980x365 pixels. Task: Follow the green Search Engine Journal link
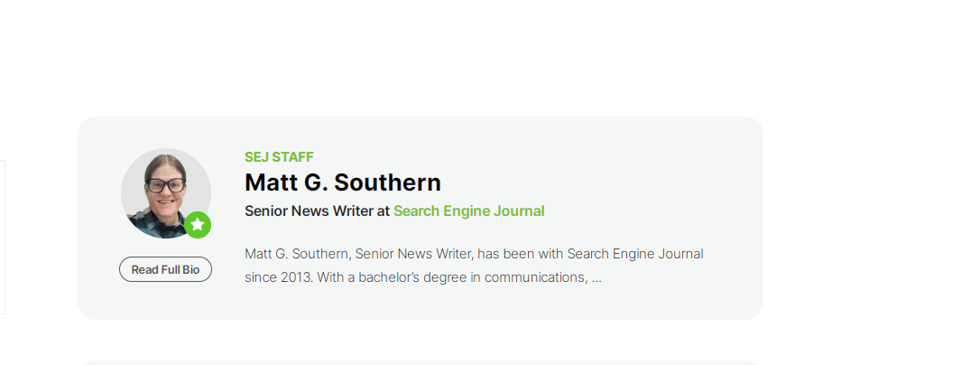468,211
